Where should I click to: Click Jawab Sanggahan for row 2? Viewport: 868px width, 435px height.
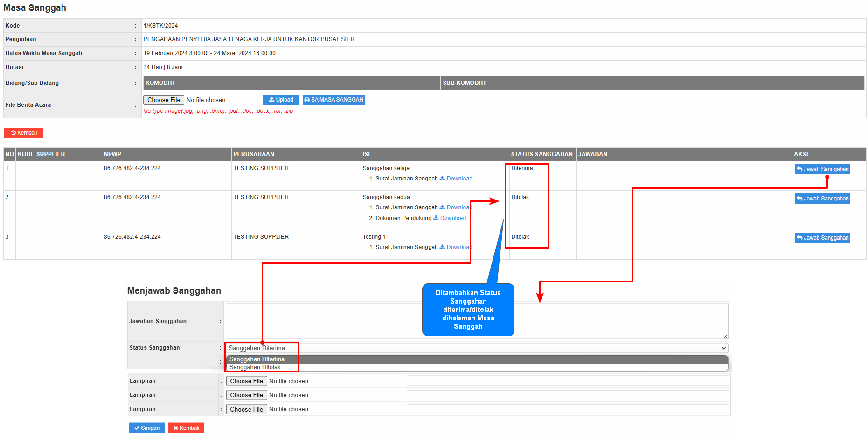point(822,199)
